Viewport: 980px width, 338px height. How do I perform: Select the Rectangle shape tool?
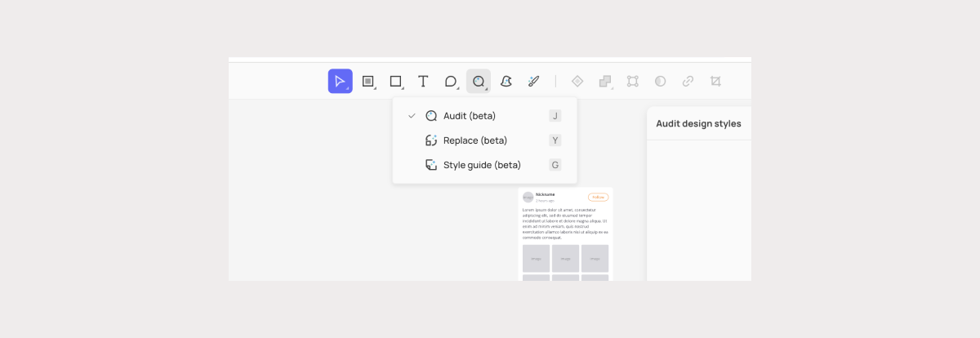coord(395,81)
